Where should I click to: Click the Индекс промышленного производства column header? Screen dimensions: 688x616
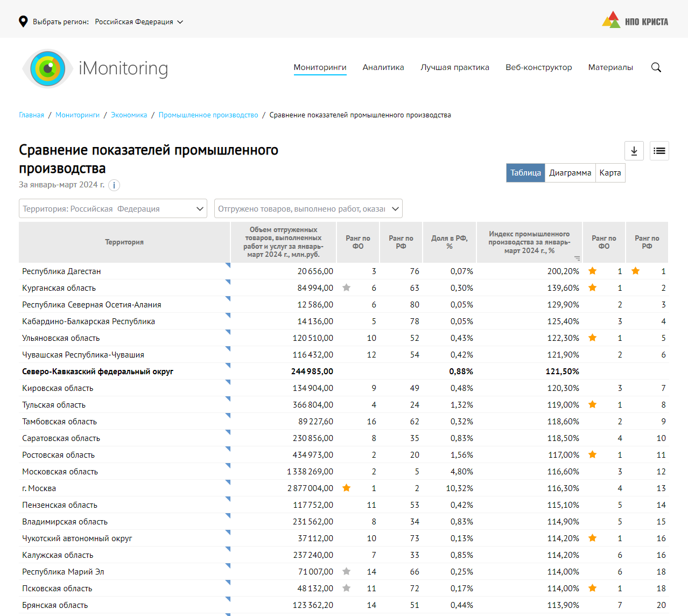click(x=529, y=242)
